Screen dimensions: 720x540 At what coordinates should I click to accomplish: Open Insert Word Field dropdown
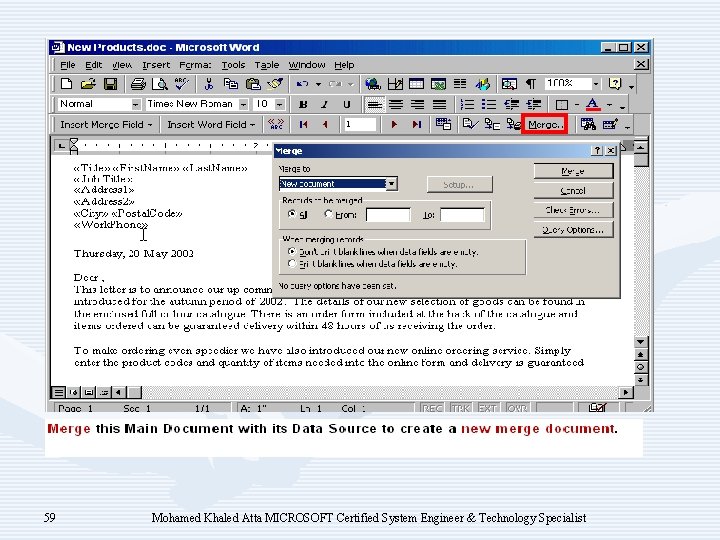coord(211,124)
